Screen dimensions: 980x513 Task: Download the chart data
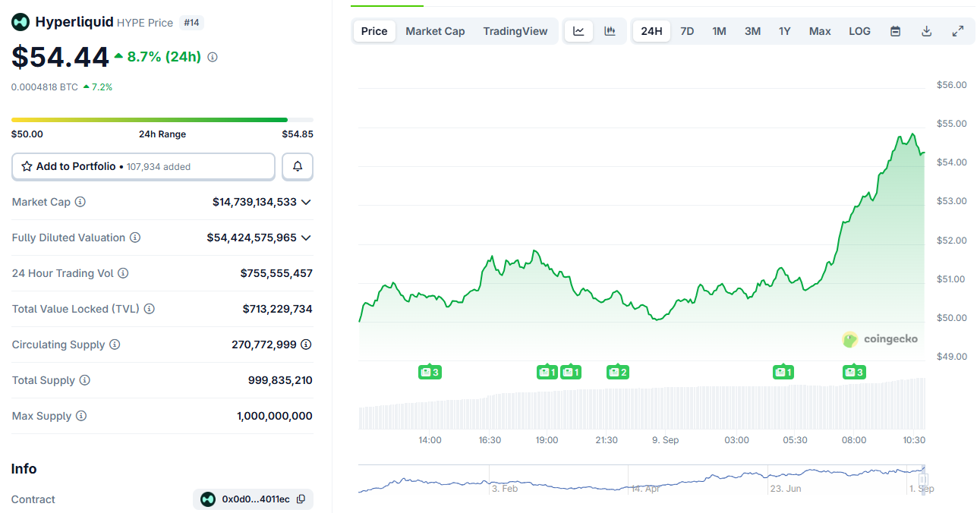tap(926, 30)
